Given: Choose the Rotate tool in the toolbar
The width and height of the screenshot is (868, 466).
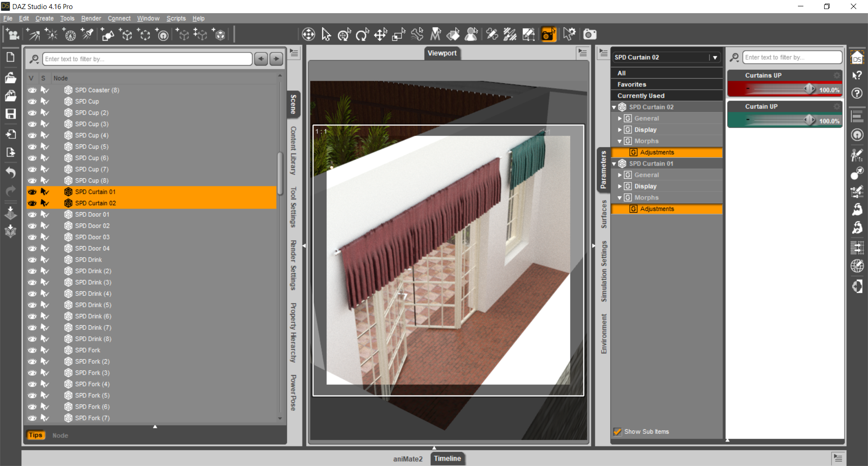Looking at the screenshot, I should 363,34.
